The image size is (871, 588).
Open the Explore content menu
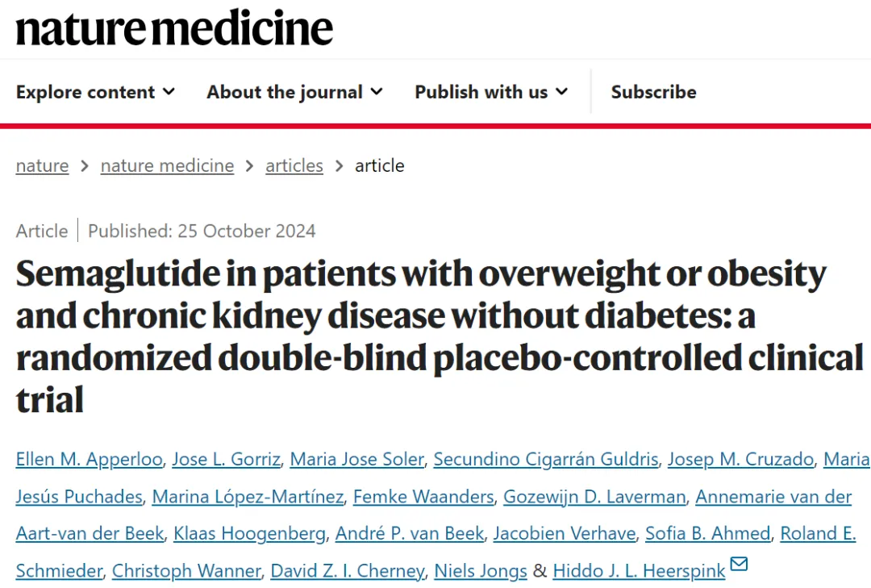85,92
